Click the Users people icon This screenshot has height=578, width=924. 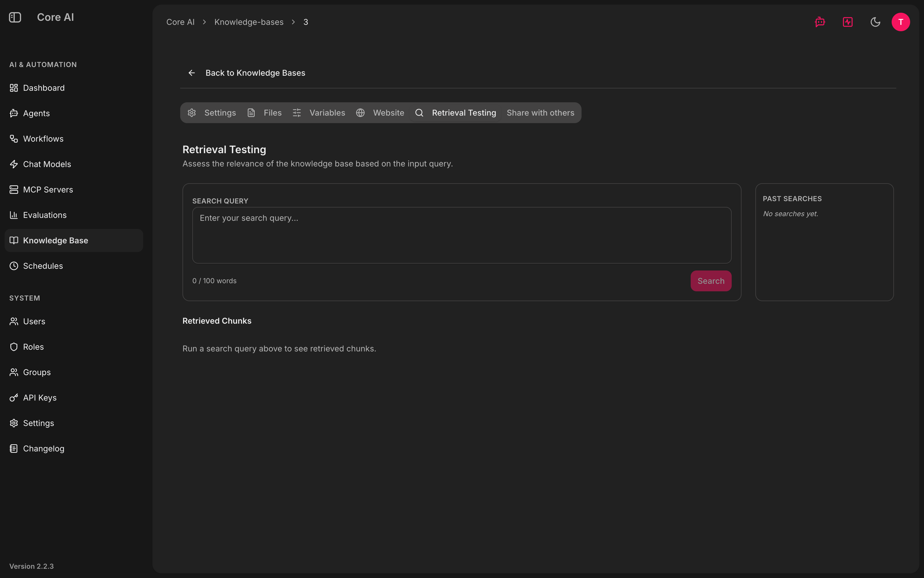click(x=14, y=321)
